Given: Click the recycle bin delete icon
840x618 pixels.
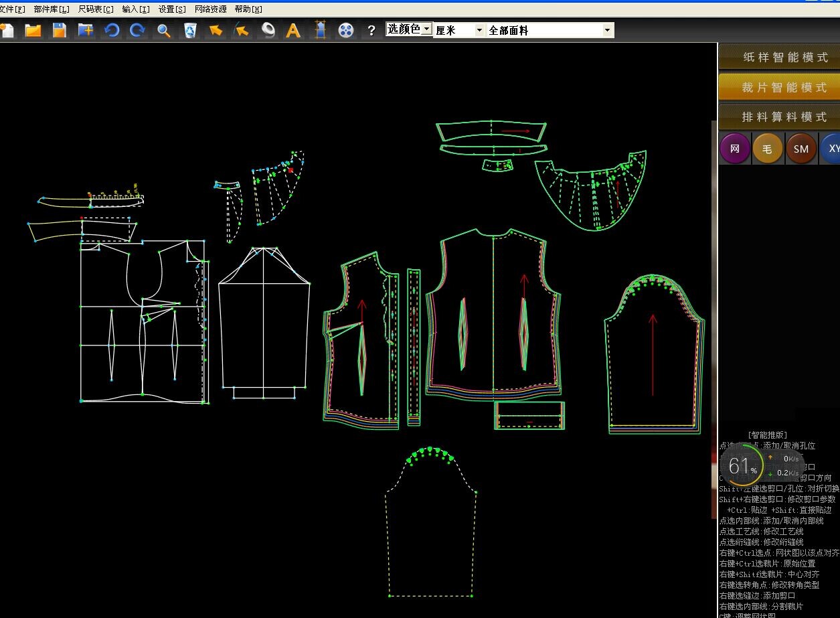Looking at the screenshot, I should [x=190, y=30].
